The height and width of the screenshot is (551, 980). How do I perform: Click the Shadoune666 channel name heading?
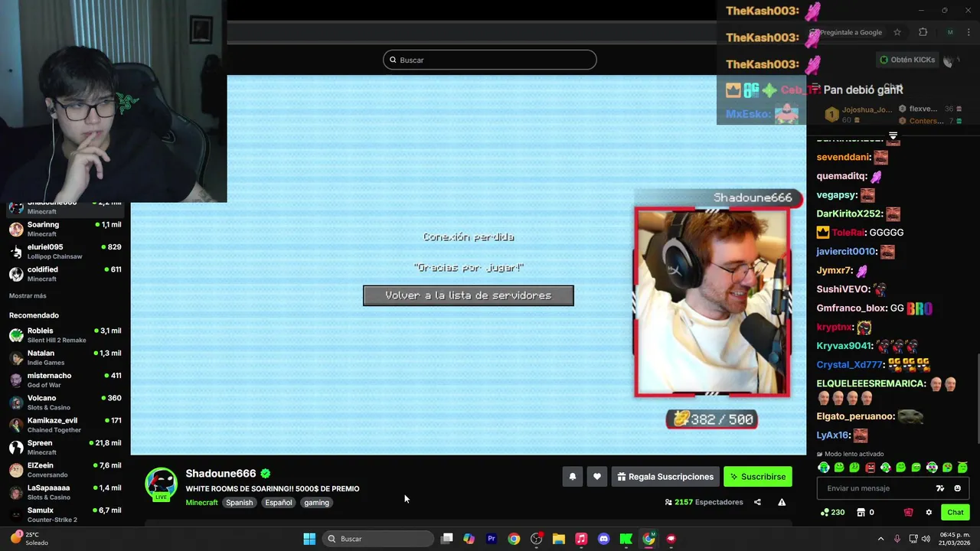point(220,474)
